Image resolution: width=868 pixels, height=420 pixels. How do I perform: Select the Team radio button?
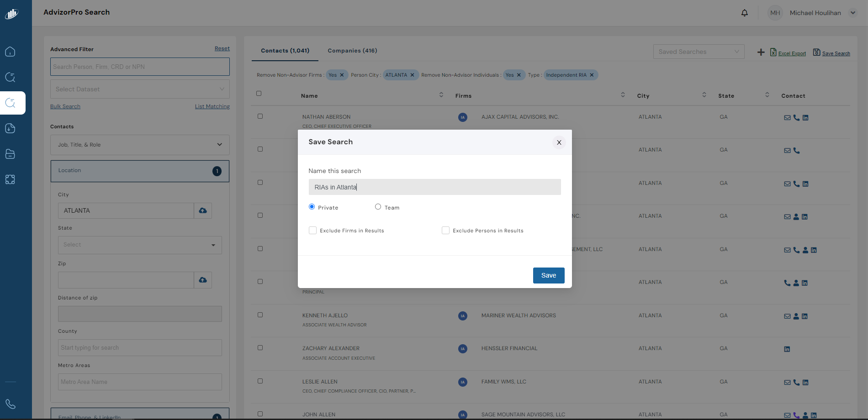(x=378, y=207)
